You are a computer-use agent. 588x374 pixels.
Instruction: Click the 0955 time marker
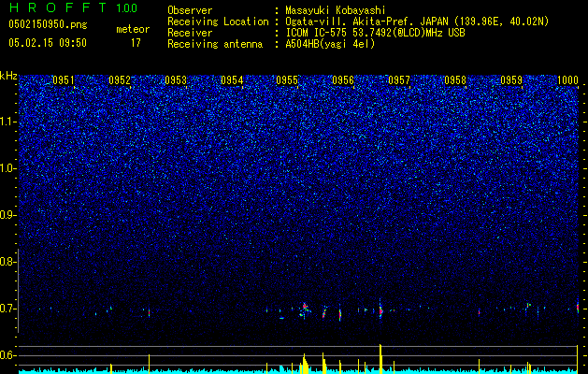click(x=287, y=80)
